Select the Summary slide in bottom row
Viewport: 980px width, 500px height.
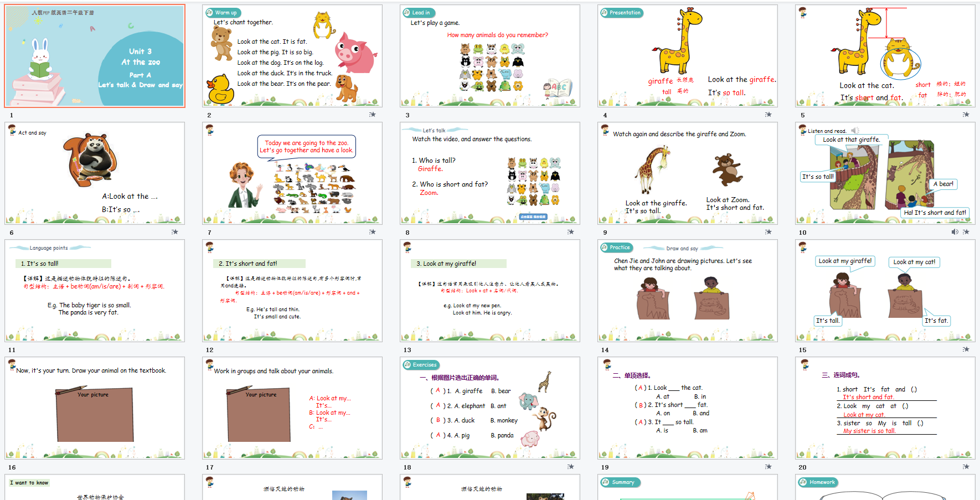(x=688, y=487)
